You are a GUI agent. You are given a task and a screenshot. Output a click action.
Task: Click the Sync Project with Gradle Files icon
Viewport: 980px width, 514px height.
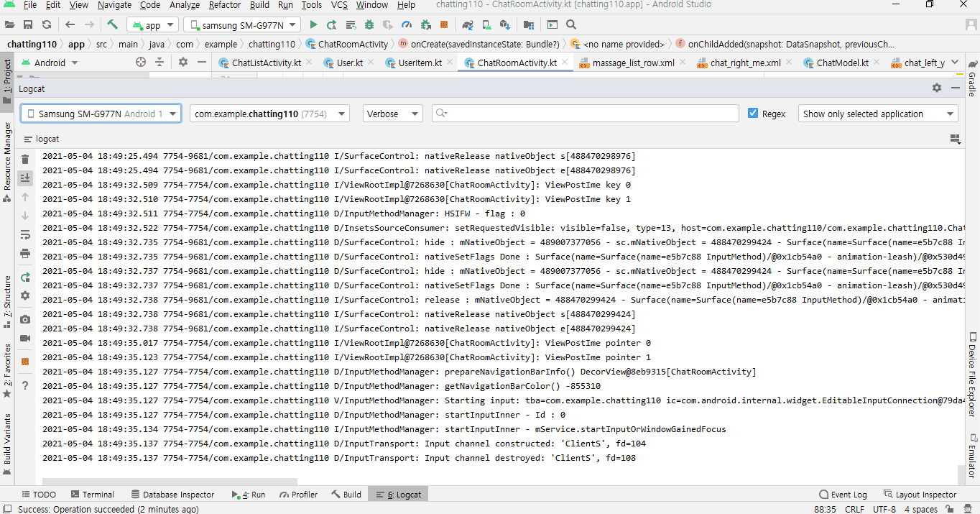click(468, 24)
